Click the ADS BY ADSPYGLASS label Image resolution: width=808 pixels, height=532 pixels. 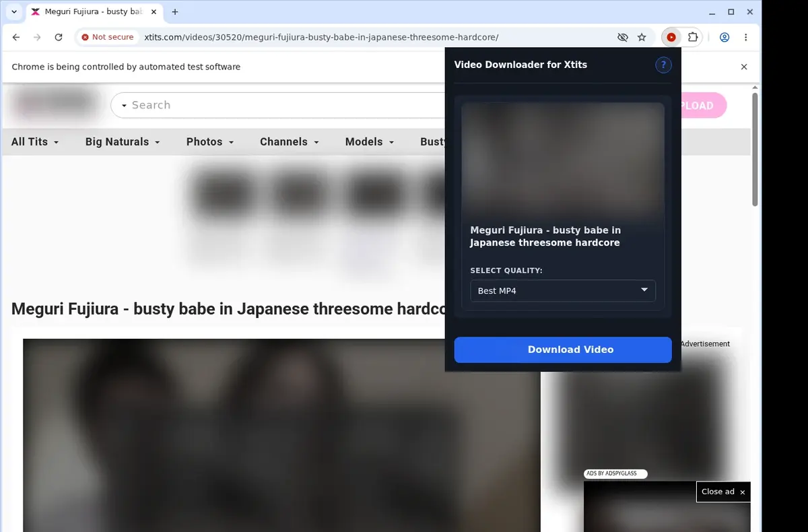click(615, 473)
